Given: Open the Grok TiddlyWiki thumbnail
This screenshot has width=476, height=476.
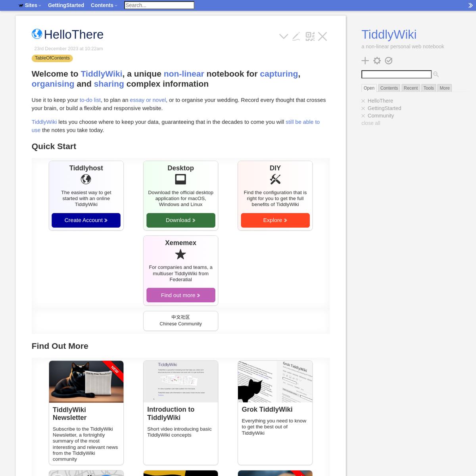Looking at the screenshot, I should pos(275,381).
